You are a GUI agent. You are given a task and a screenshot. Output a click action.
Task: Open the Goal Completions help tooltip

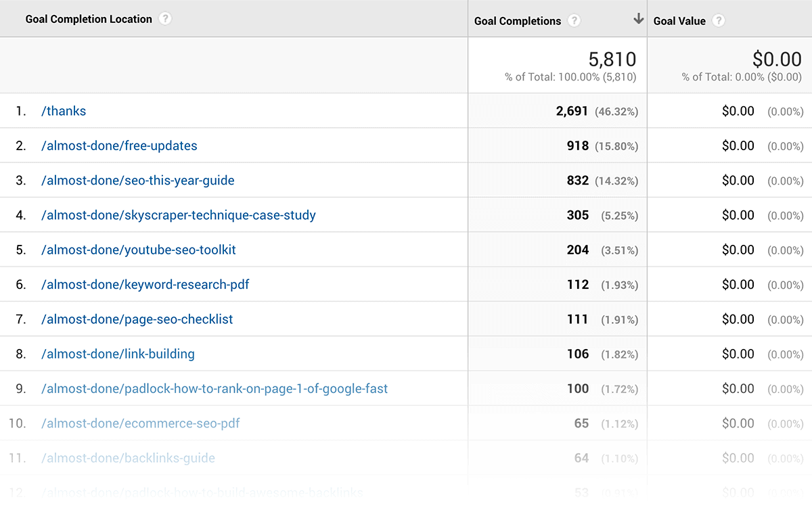point(574,20)
